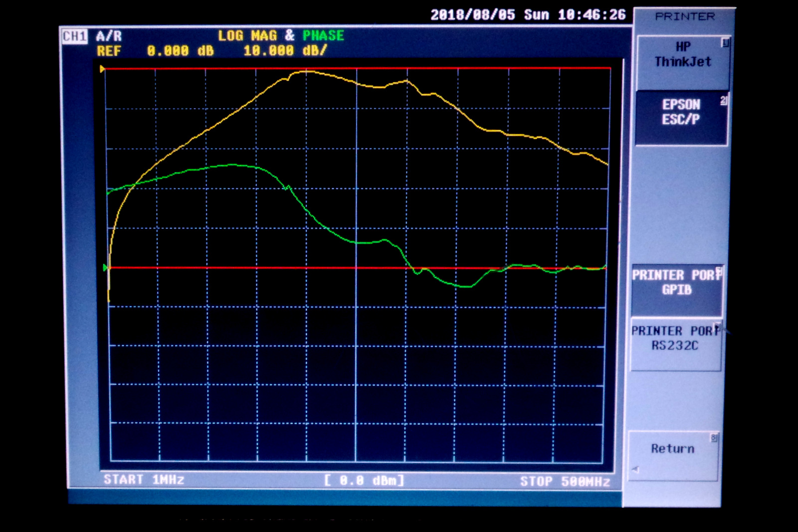
Task: Select the green PHASE format label
Action: 323,36
